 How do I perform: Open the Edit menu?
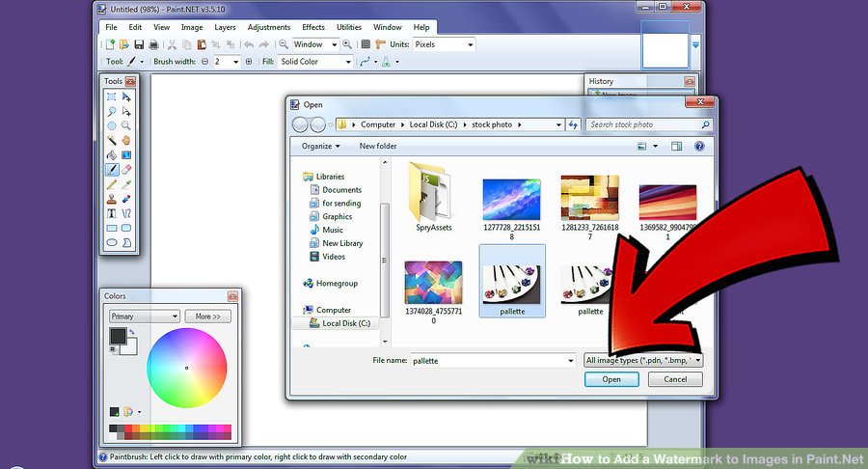135,27
